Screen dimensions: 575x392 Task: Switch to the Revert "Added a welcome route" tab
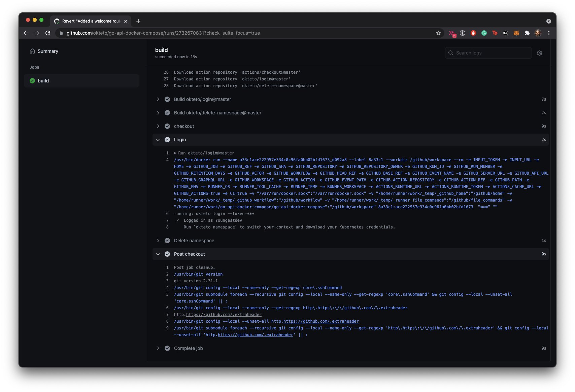(91, 21)
